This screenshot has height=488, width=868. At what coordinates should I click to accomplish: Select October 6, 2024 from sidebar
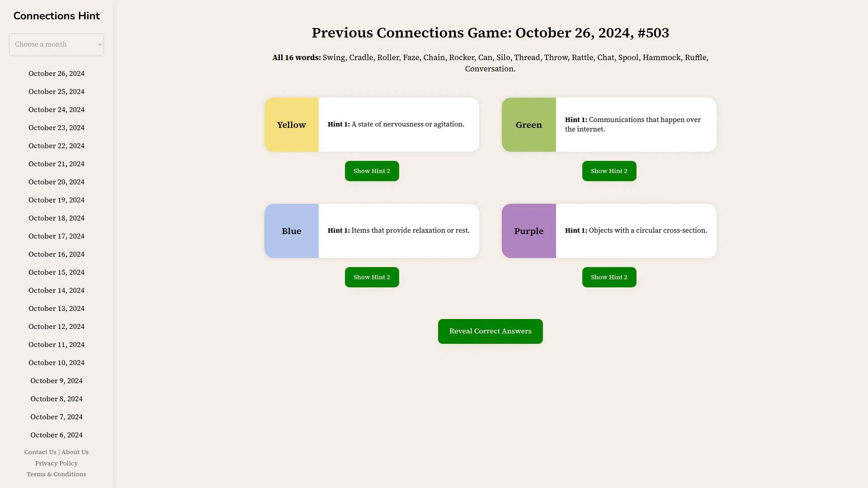[x=56, y=435]
